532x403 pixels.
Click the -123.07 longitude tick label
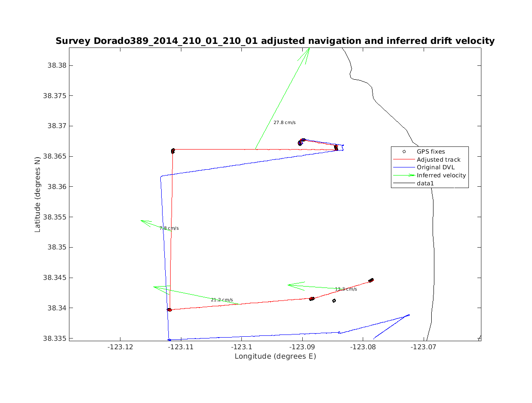pyautogui.click(x=423, y=347)
